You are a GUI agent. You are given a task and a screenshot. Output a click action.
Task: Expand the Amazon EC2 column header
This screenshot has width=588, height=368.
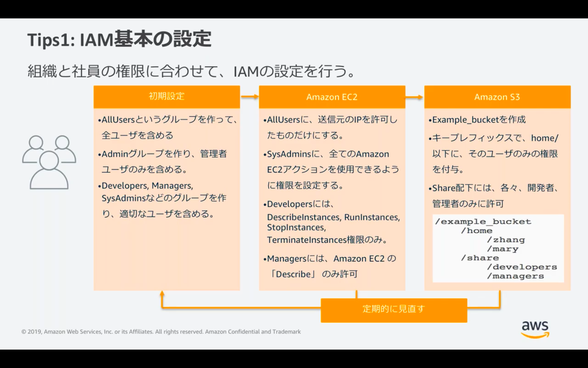pos(331,97)
